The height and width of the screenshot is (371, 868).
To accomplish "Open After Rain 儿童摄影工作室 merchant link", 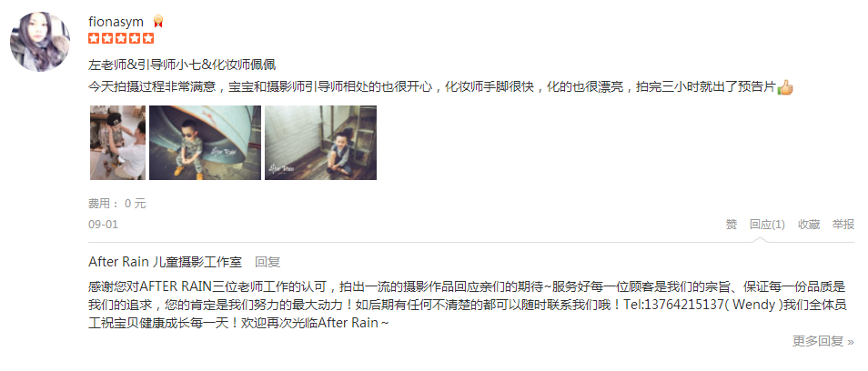I will [x=165, y=262].
